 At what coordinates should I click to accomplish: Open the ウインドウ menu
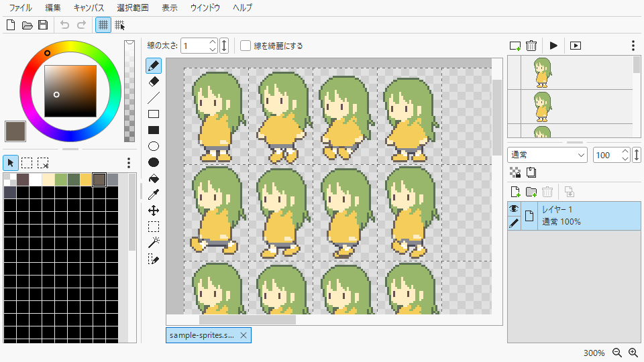tap(205, 8)
